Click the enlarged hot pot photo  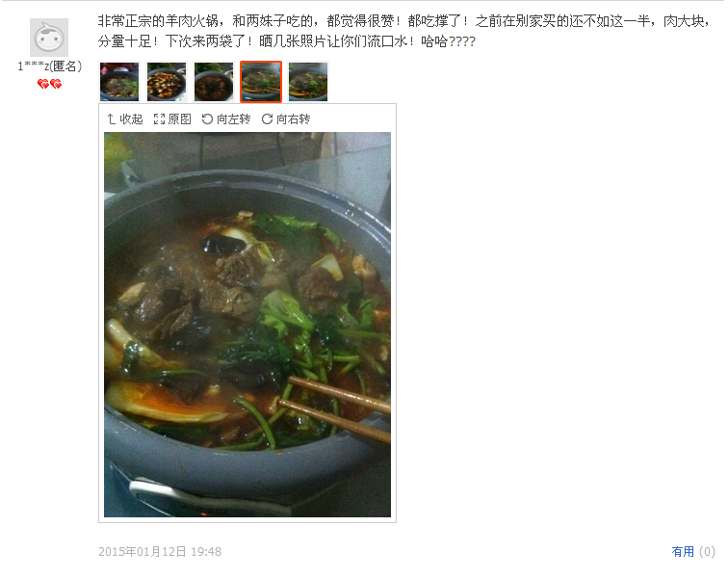point(247,325)
